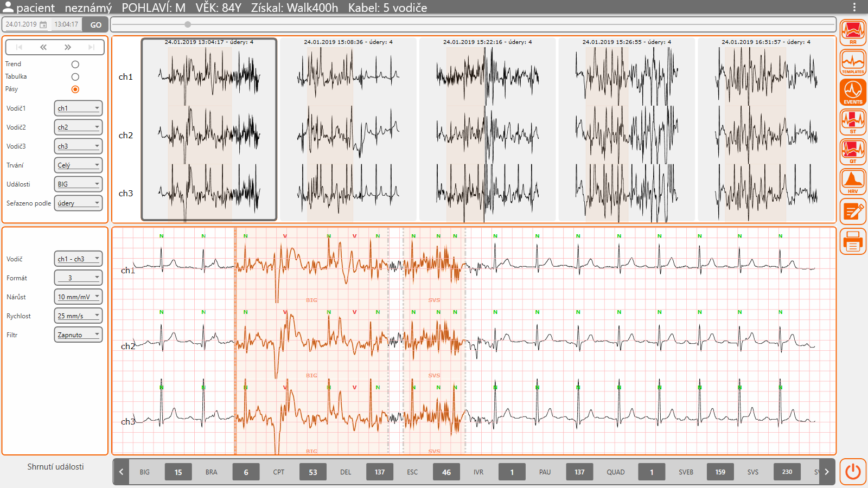Viewport: 868px width, 488px height.
Task: Go to next event strips page
Action: pyautogui.click(x=67, y=47)
